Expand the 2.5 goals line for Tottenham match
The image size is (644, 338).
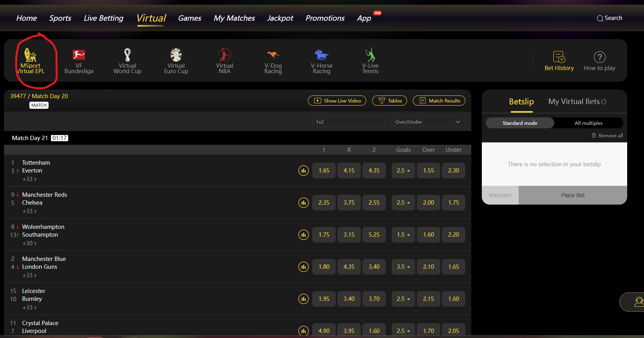click(403, 171)
